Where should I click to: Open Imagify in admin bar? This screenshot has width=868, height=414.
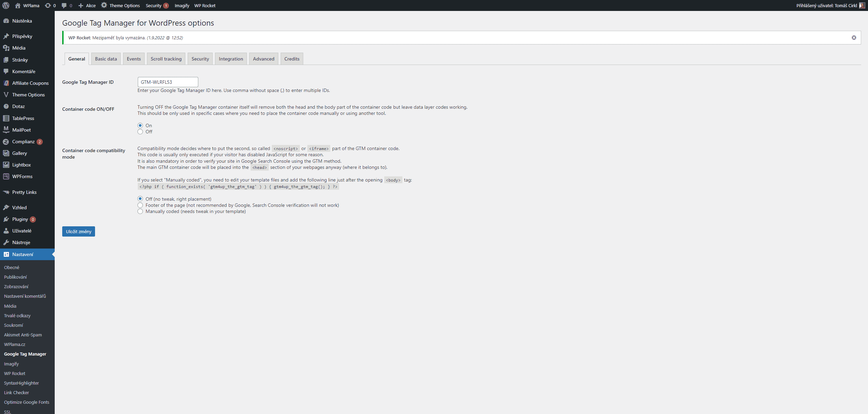[182, 5]
